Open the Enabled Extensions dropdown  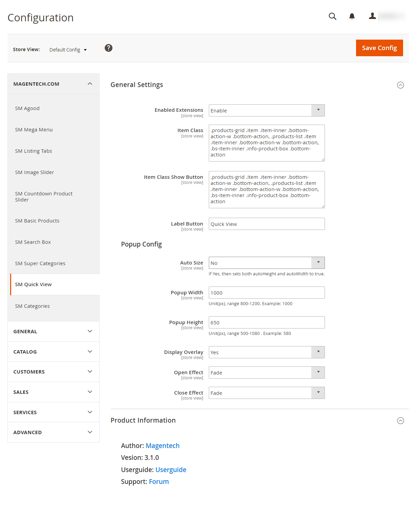[266, 110]
